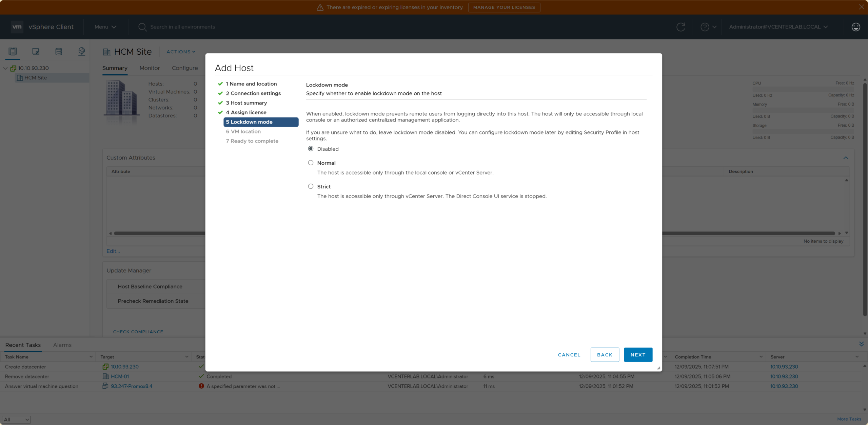Click MANAGE YOUR LICENSES button
This screenshot has height=425, width=868.
pos(504,7)
